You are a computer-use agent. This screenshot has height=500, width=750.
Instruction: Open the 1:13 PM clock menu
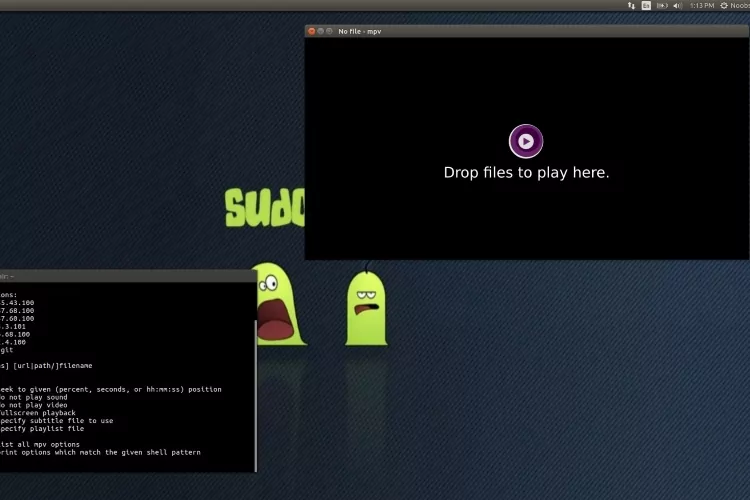coord(702,6)
